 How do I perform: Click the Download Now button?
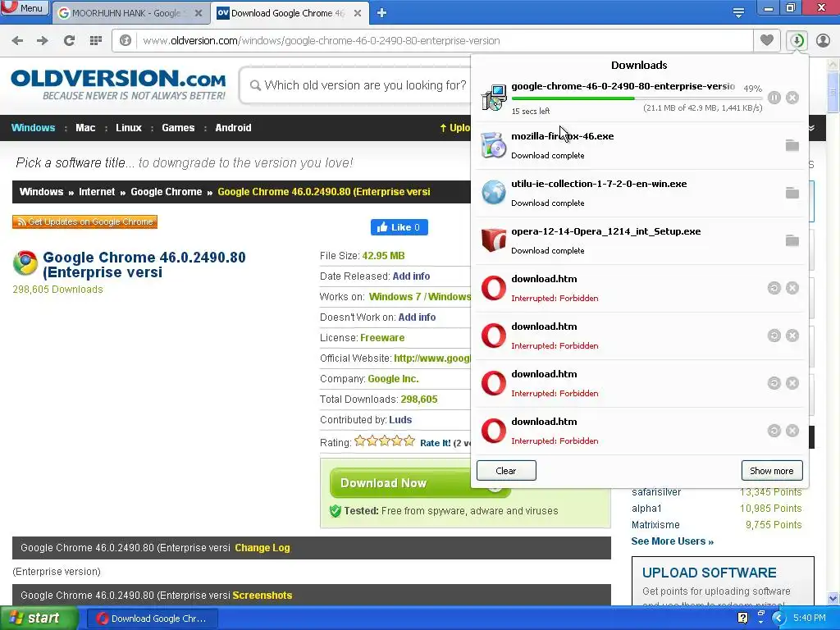(x=402, y=482)
